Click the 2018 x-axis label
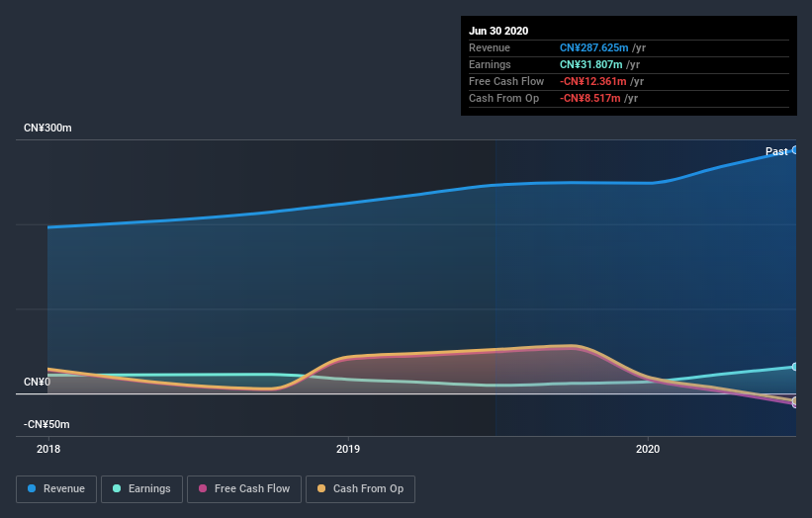 point(48,449)
